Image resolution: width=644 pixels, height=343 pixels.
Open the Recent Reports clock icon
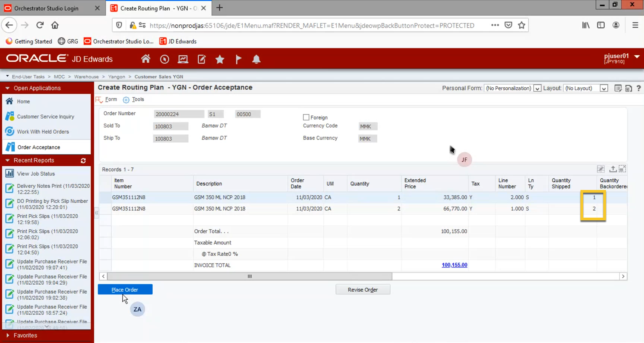tap(164, 59)
